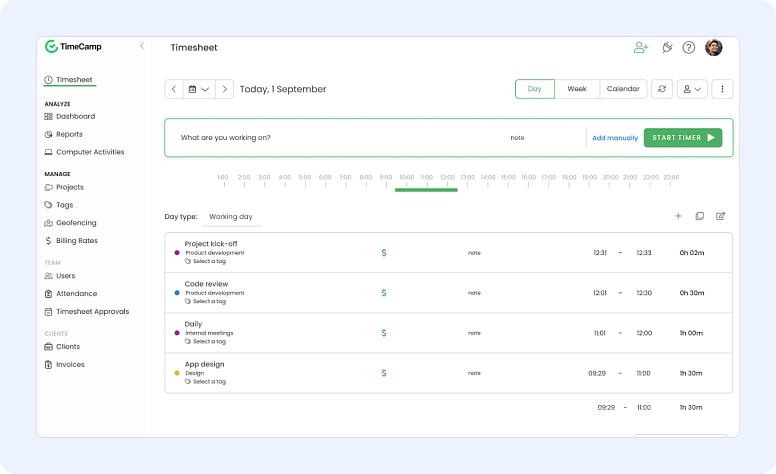Switch to the Week view tab
The height and width of the screenshot is (474, 776).
[577, 89]
